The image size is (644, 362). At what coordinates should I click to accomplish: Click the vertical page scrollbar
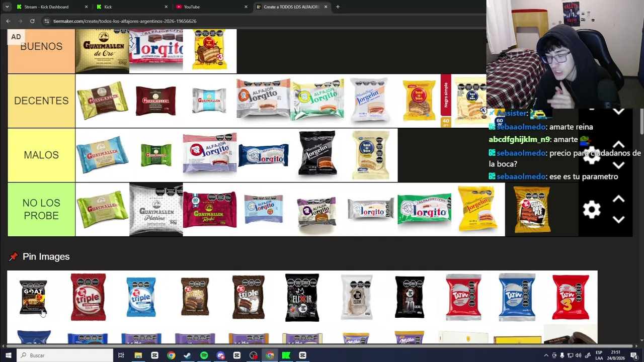641,121
